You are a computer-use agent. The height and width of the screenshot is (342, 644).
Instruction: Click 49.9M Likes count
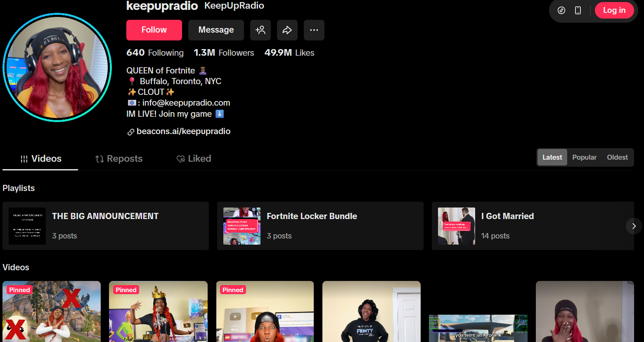coord(289,53)
